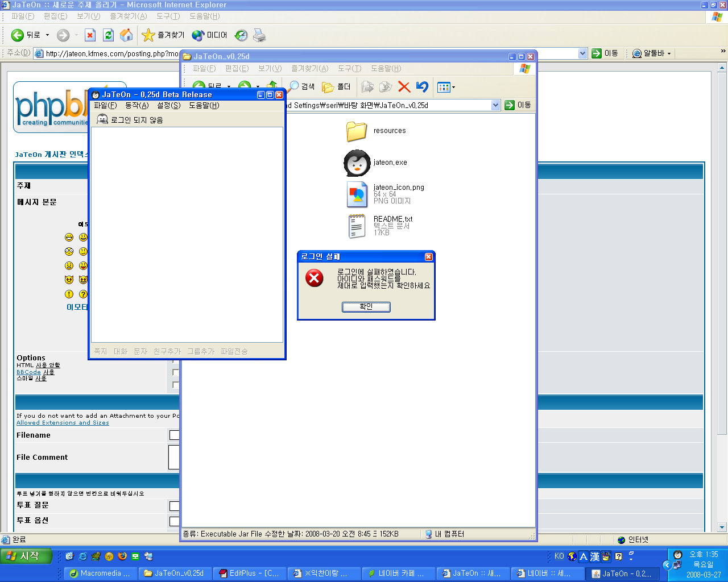Open the Views dropdown in Explorer toolbar
The image size is (728, 582).
click(x=453, y=87)
